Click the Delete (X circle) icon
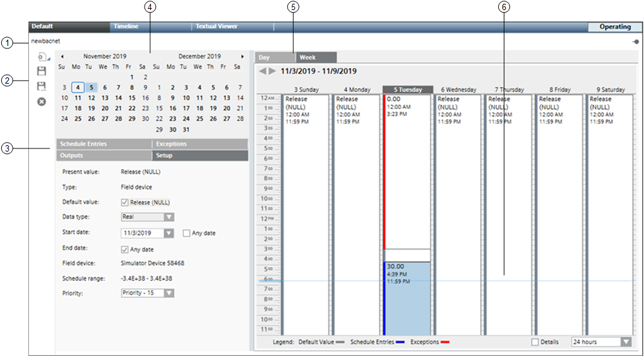The image size is (644, 356). coord(42,101)
